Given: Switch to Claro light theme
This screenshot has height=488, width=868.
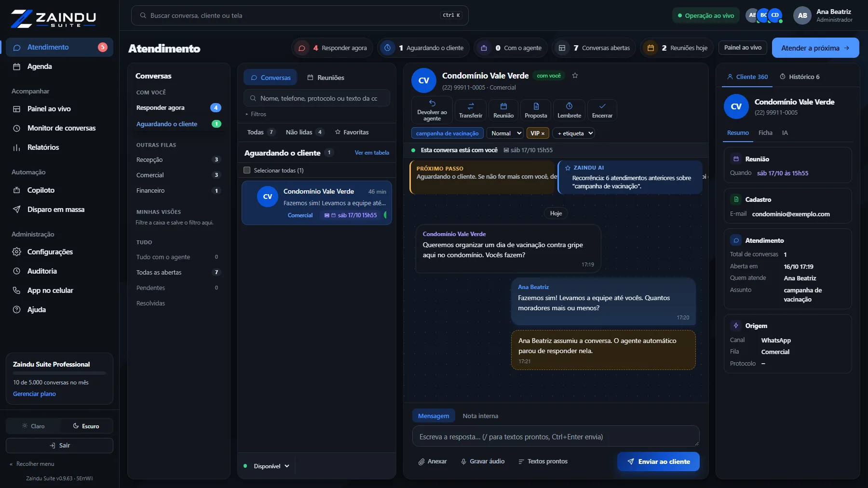Looking at the screenshot, I should coord(33,426).
